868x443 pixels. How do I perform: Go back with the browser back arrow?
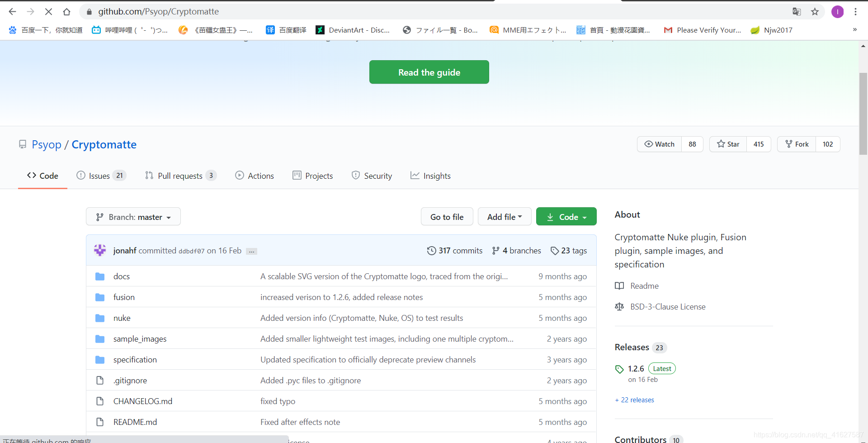click(x=12, y=12)
